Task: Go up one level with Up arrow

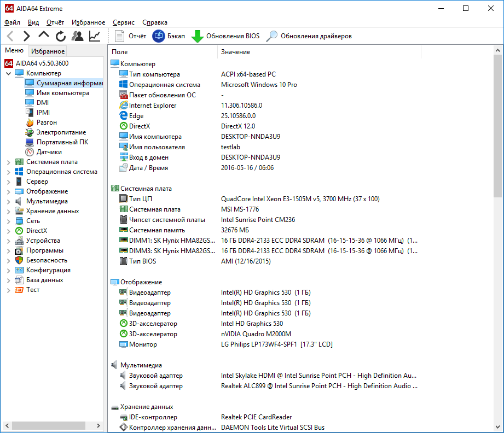Action: coord(43,36)
